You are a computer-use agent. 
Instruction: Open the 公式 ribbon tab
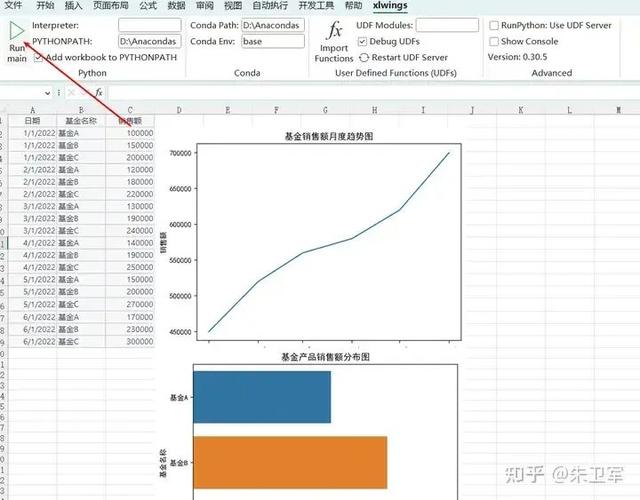[x=148, y=5]
